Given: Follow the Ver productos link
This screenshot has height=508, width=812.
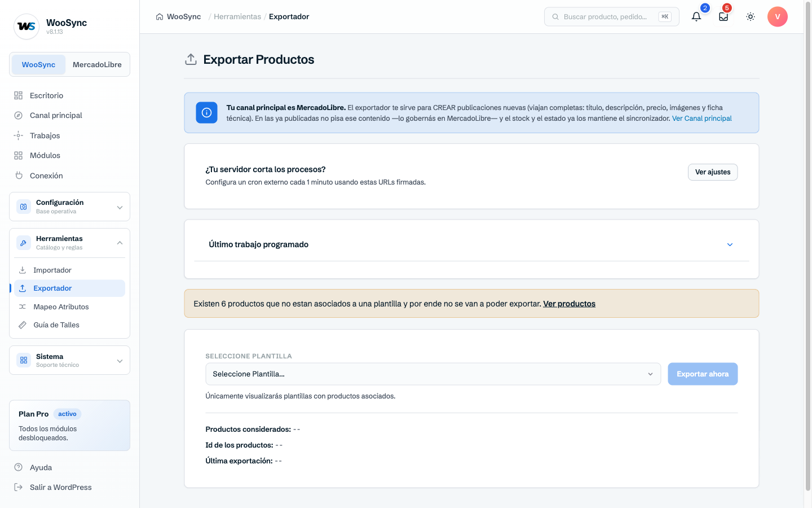Looking at the screenshot, I should tap(569, 304).
